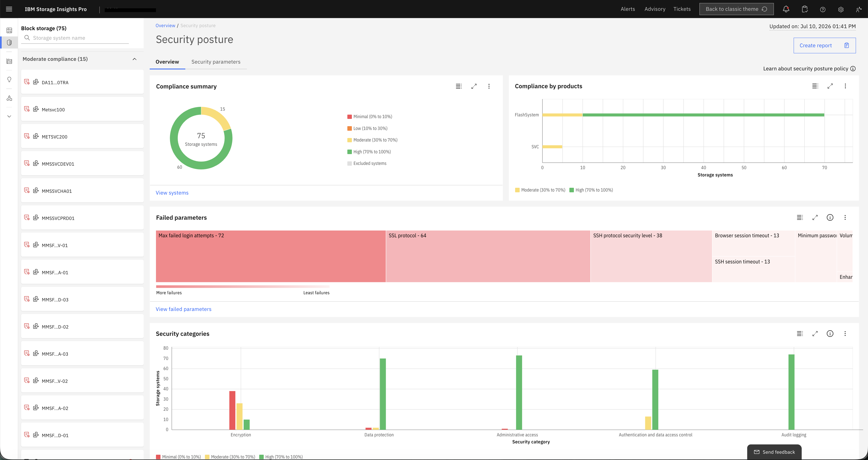Open the Compliance by products overflow menu
Viewport: 868px width, 460px height.
tap(845, 86)
